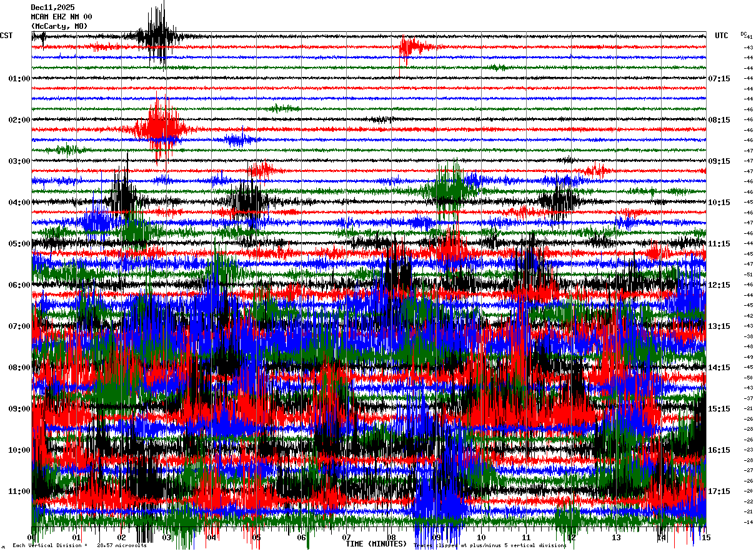This screenshot has height=554, width=756.
Task: Click minute 13 on the time axis
Action: click(x=616, y=538)
